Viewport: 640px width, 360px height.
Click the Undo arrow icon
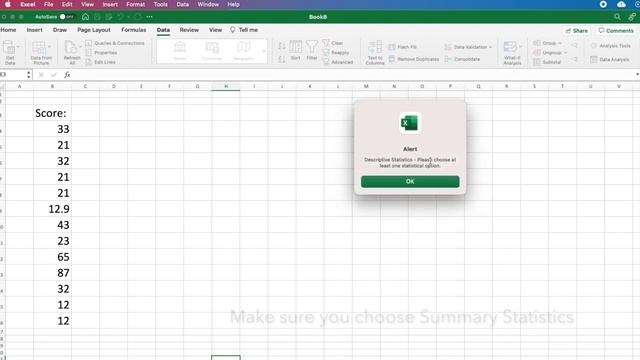coord(120,17)
